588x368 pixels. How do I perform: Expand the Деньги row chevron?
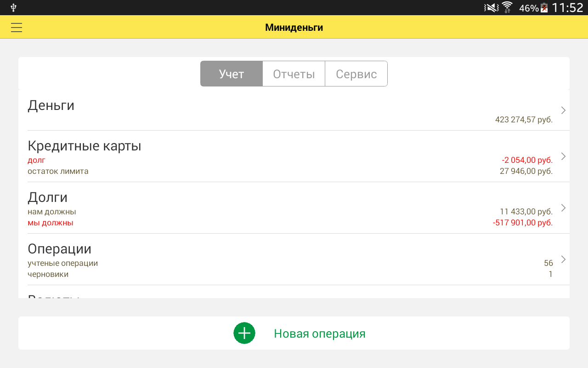coord(563,110)
